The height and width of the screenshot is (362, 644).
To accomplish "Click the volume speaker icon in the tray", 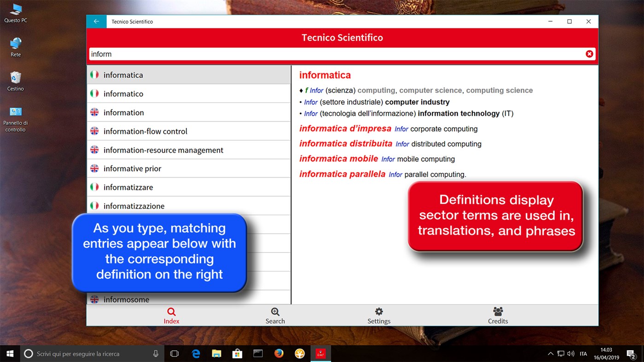I will click(x=571, y=353).
